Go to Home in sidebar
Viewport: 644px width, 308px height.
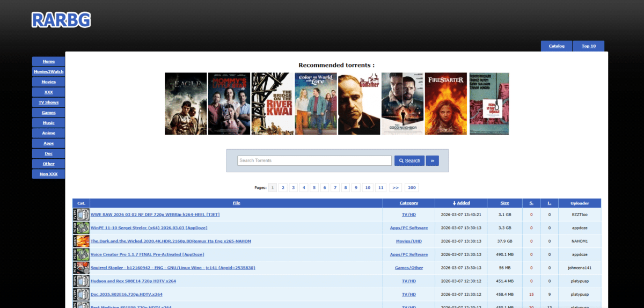(48, 61)
